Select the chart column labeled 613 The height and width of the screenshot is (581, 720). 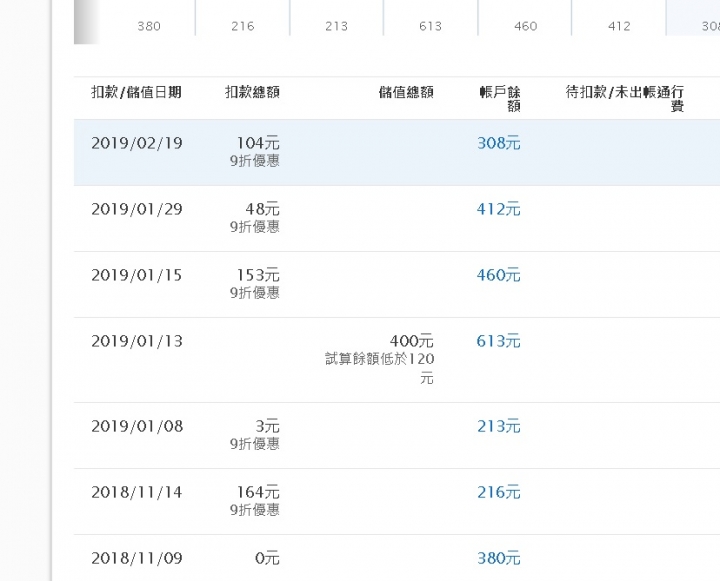click(x=430, y=18)
